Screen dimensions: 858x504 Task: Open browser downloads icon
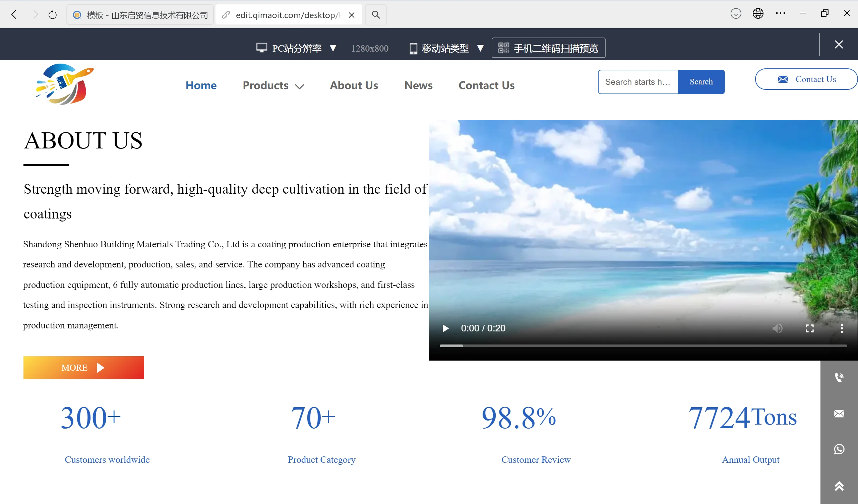[x=736, y=14]
